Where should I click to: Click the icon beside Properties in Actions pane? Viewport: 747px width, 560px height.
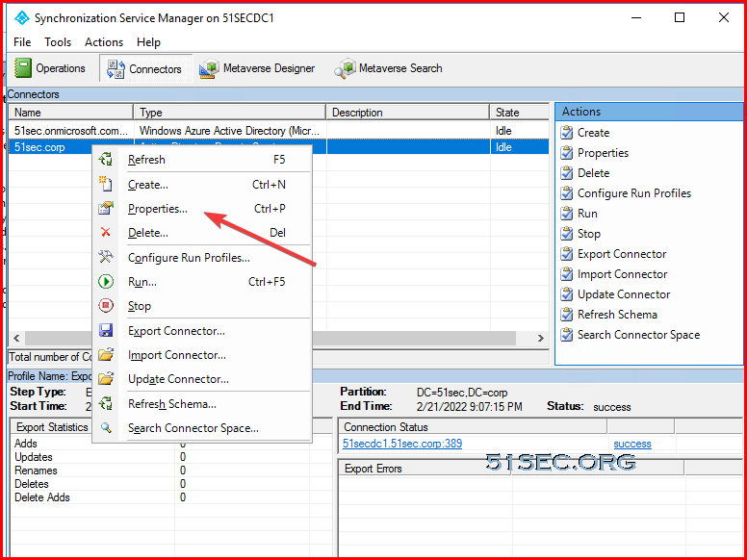point(567,153)
